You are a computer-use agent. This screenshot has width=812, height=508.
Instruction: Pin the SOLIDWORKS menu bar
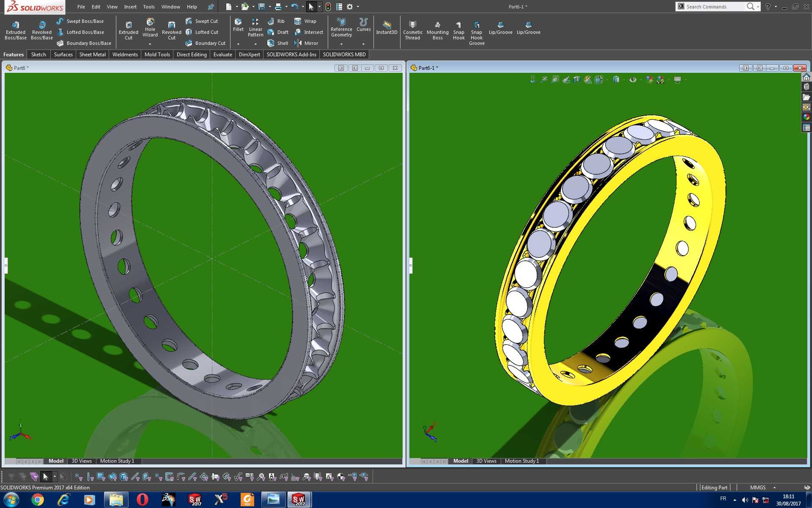pos(211,7)
